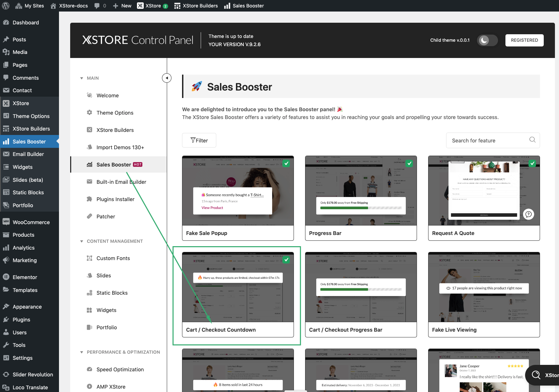Click the Slider Revolution icon
Viewport: 559px width, 392px height.
pos(6,374)
